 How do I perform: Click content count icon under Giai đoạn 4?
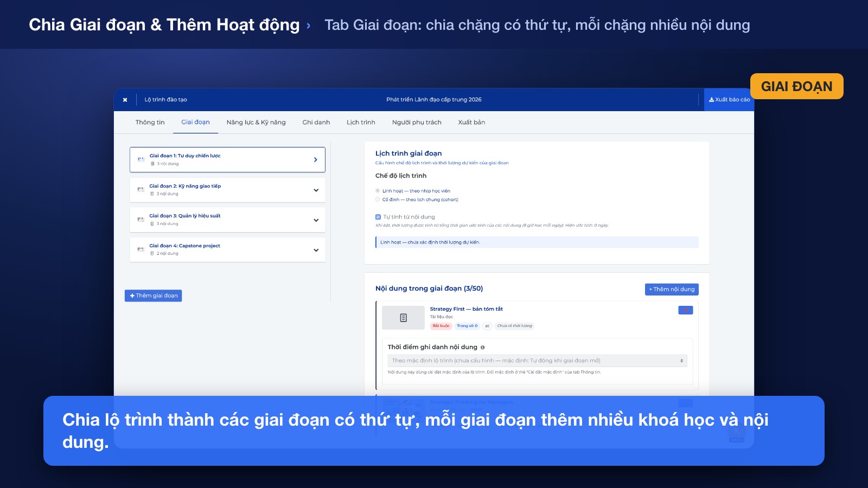[152, 253]
